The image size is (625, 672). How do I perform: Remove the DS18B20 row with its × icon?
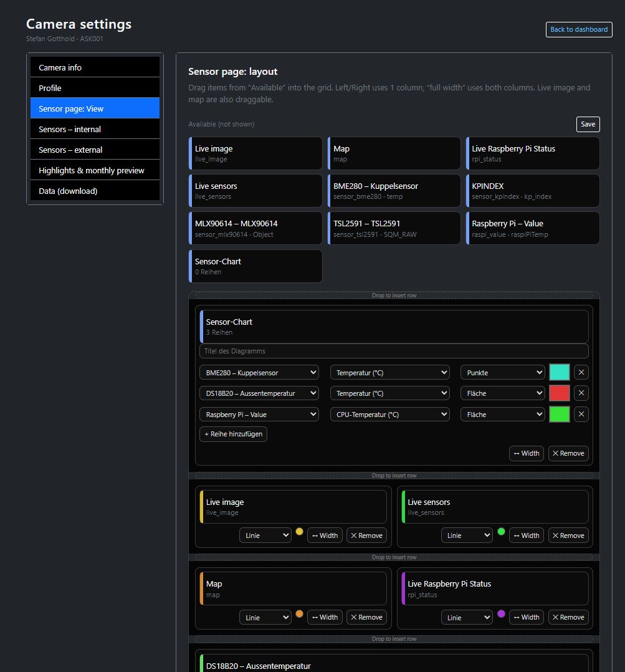[581, 393]
